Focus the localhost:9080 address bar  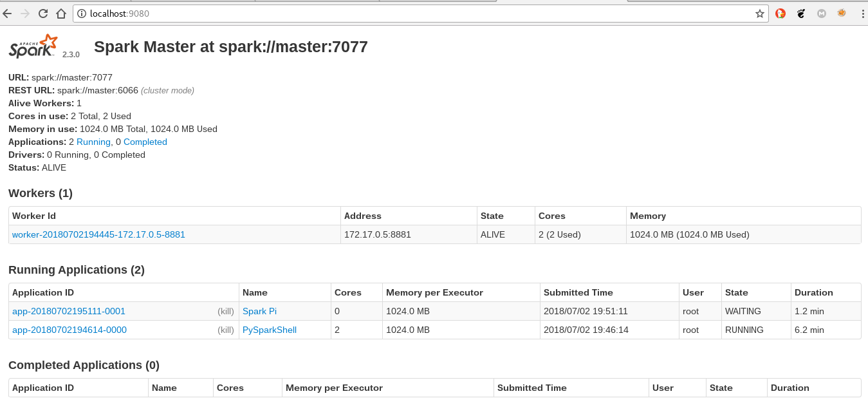pyautogui.click(x=418, y=14)
